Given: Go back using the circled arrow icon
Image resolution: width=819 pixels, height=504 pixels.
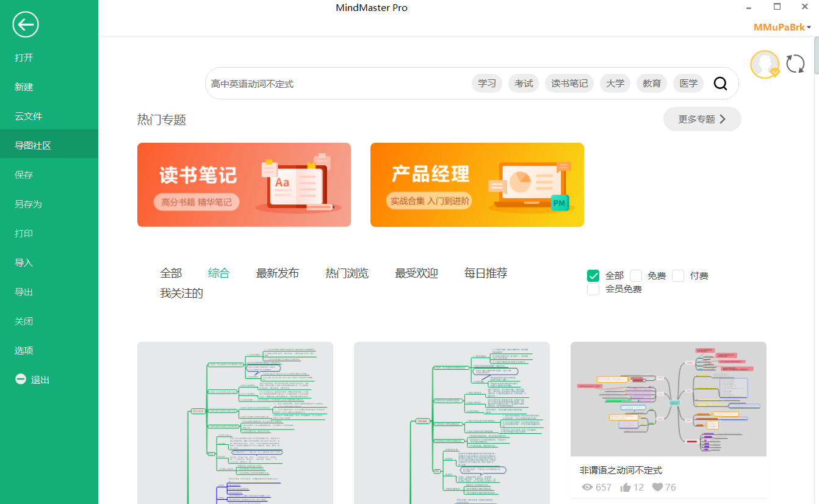Looking at the screenshot, I should pyautogui.click(x=25, y=25).
